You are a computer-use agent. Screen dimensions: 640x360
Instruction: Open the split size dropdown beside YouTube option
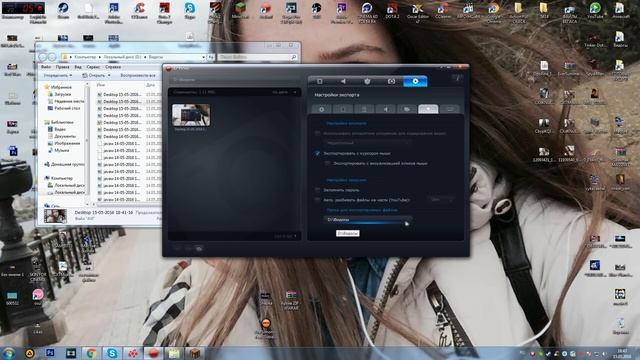440,200
